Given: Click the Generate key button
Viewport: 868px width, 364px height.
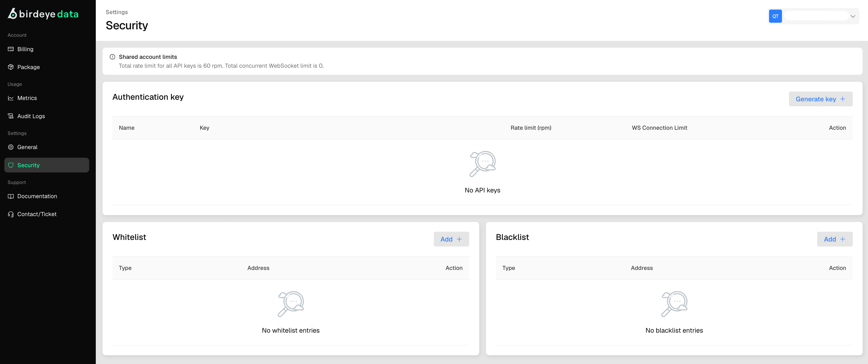Looking at the screenshot, I should (x=821, y=99).
